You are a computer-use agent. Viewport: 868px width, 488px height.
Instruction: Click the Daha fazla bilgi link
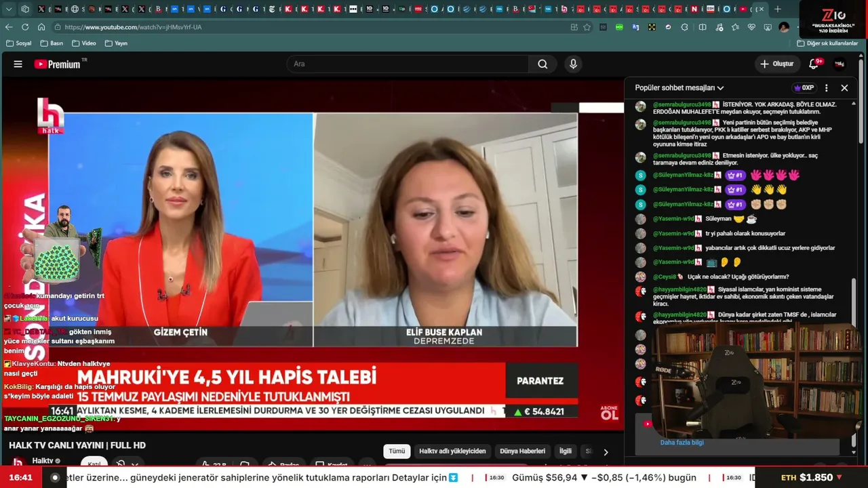click(x=682, y=443)
